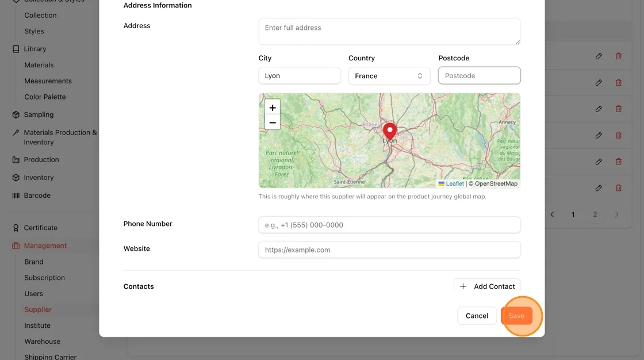Click the Production factory icon

click(16, 159)
